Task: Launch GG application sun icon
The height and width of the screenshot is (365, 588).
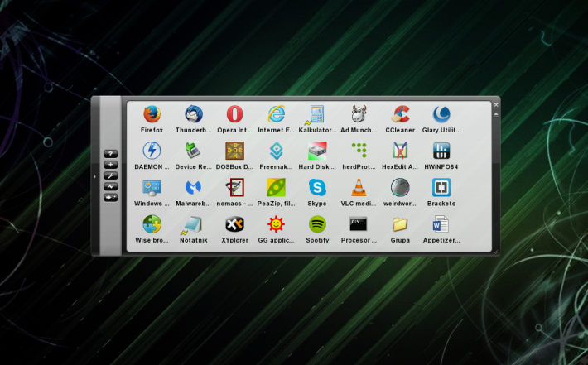Action: (276, 224)
